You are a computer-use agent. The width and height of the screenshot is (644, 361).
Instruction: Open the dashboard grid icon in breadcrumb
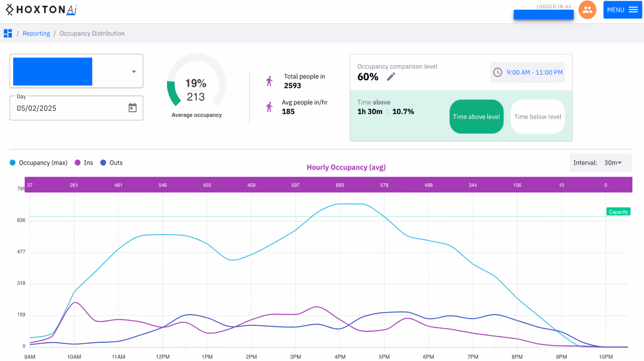(x=7, y=33)
